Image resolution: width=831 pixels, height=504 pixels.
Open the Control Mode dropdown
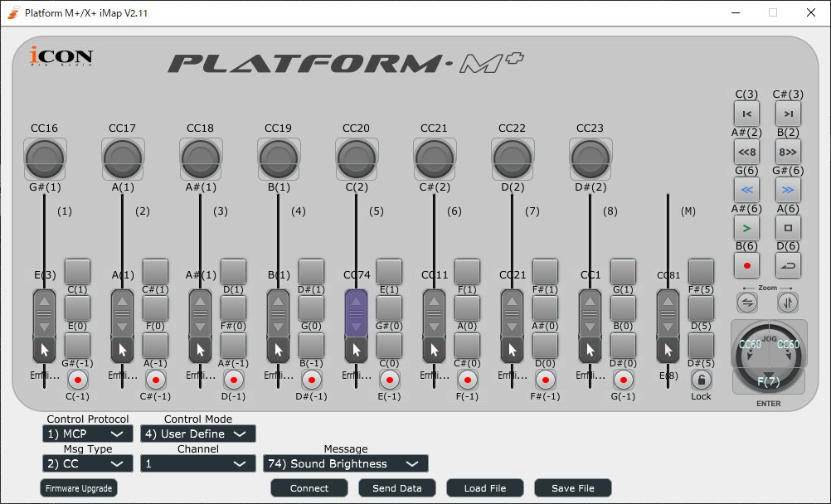tap(197, 434)
